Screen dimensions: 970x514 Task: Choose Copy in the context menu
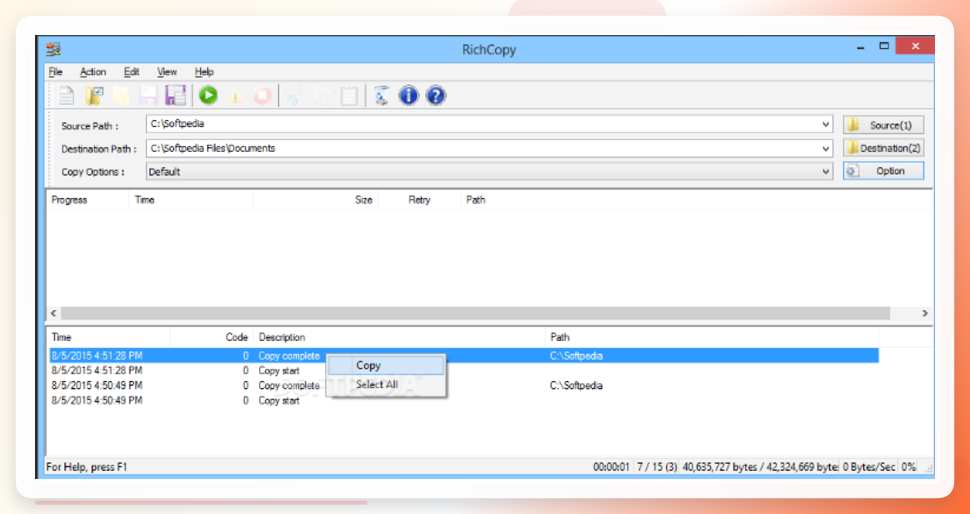point(386,366)
